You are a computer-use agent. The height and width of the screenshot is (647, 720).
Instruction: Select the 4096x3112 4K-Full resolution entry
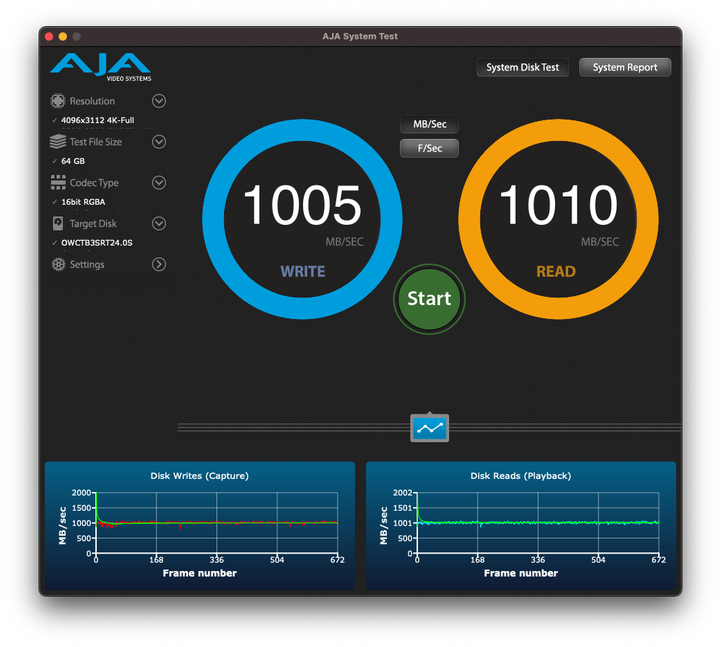[97, 120]
